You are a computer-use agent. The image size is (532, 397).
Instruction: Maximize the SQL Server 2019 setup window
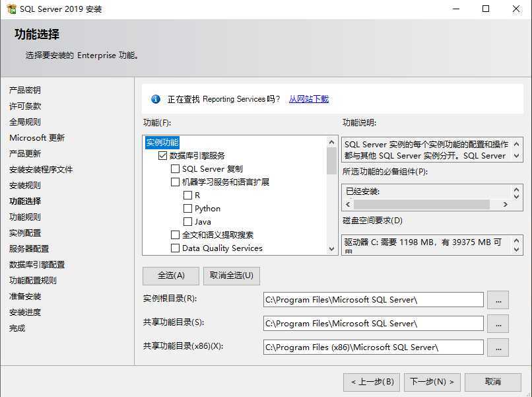(486, 9)
